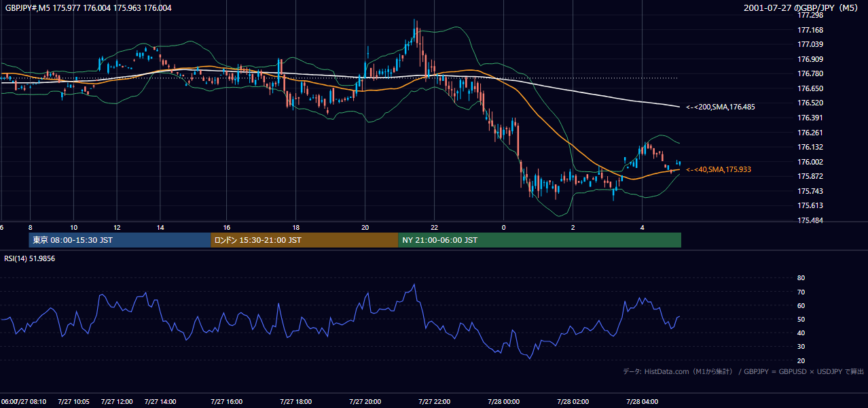Click hour label 16 under price chart
868x408 pixels.
(x=227, y=227)
